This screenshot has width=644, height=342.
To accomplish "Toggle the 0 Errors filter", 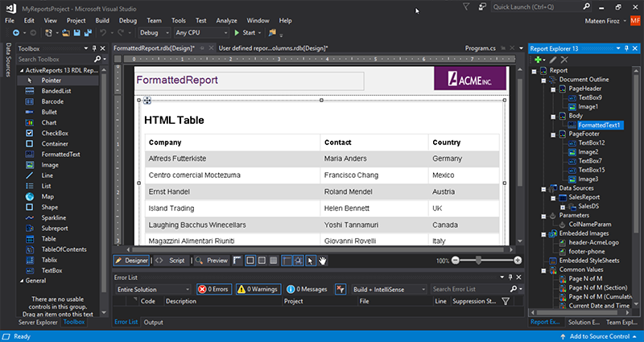I will 214,290.
